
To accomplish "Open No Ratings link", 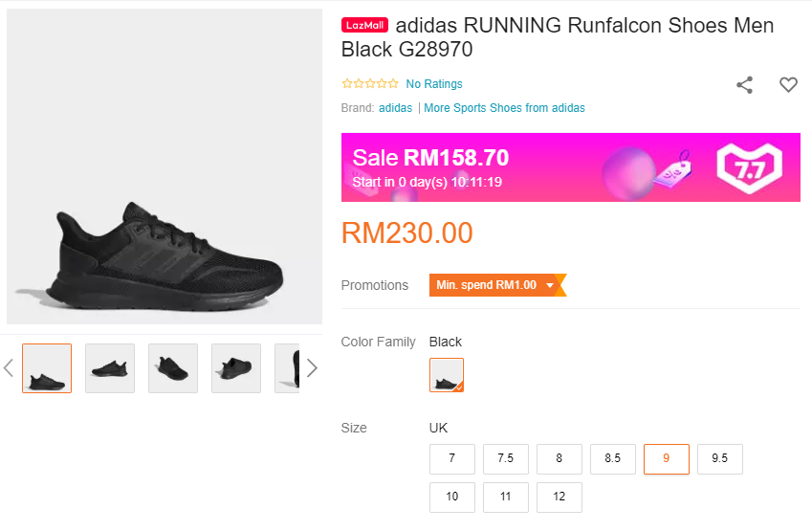I will [434, 84].
